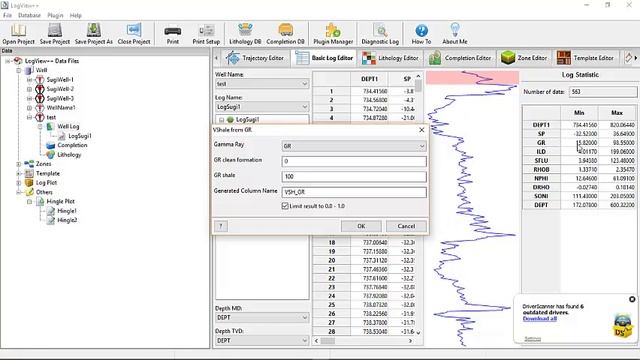Click the How To help icon
640x360 pixels.
[x=421, y=33]
